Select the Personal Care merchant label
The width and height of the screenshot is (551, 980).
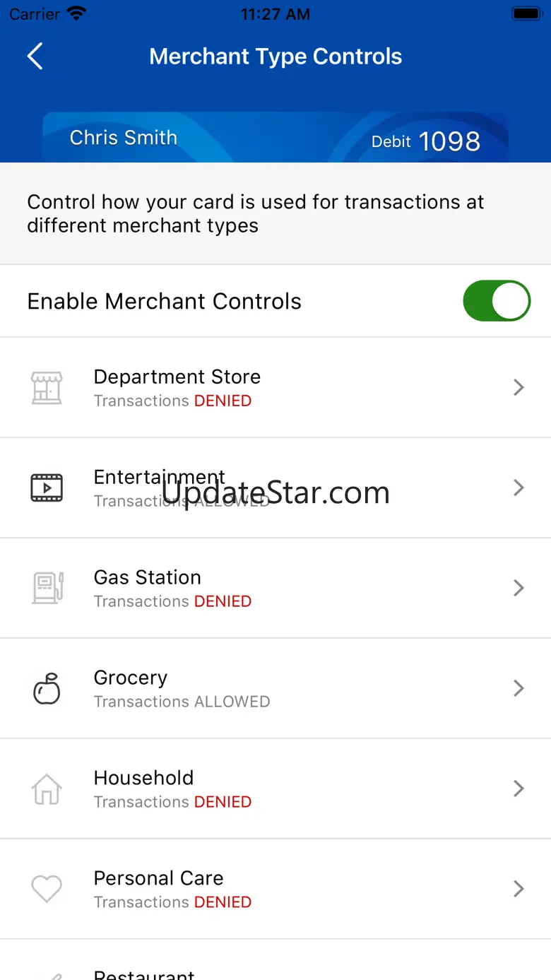158,878
